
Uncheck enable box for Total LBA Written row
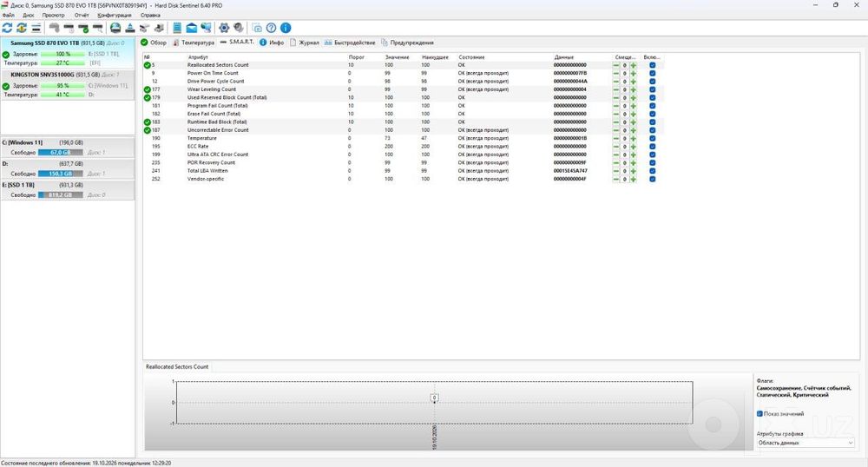coord(652,171)
